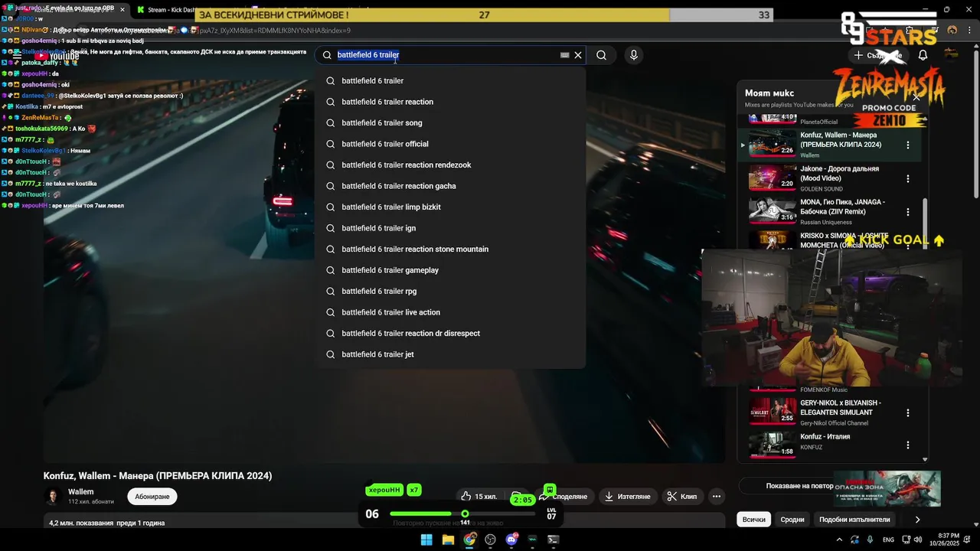Screen dimensions: 980x551
Task: Open File Explorer from the taskbar
Action: [448, 540]
